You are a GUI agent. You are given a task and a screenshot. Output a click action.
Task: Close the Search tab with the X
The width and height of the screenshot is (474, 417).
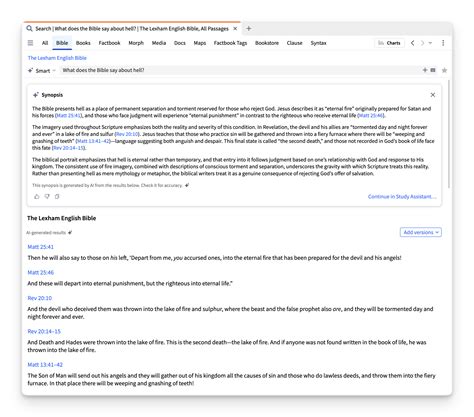(x=235, y=29)
